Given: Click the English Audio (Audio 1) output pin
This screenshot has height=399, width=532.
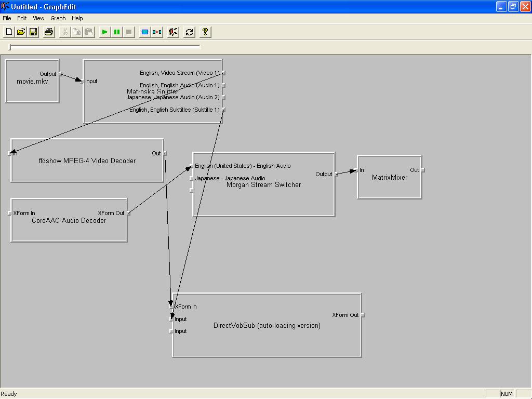Looking at the screenshot, I should tap(223, 86).
